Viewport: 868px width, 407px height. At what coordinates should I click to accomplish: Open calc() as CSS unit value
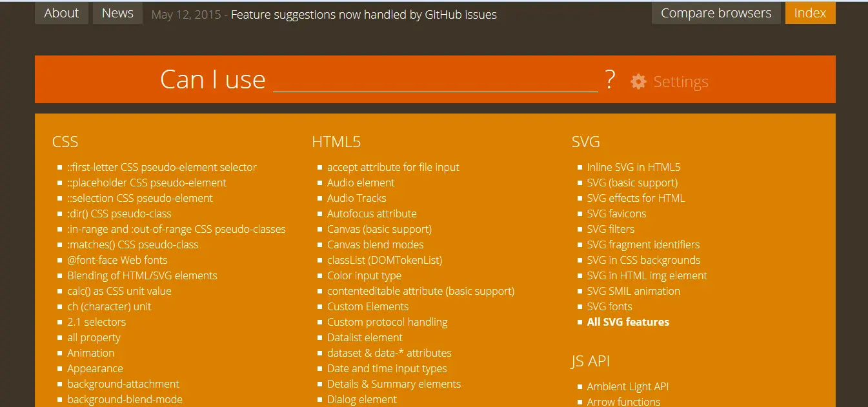pyautogui.click(x=119, y=291)
